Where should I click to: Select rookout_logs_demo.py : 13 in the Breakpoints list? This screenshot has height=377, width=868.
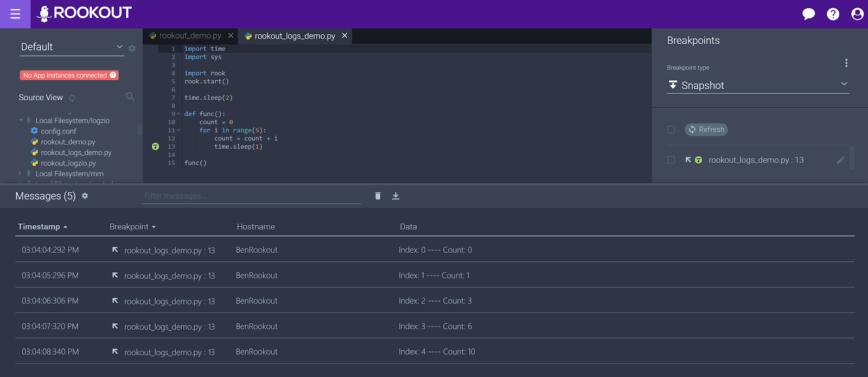(756, 160)
